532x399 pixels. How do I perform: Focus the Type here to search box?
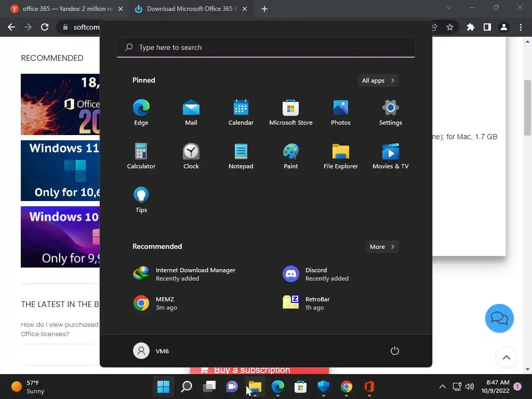coord(266,47)
